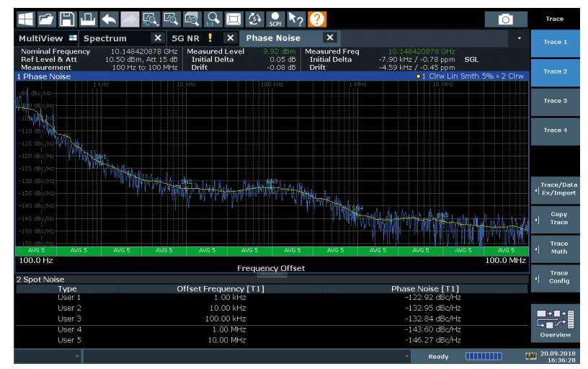The image size is (588, 369).
Task: Open the Overview configuration softkey
Action: click(x=555, y=324)
